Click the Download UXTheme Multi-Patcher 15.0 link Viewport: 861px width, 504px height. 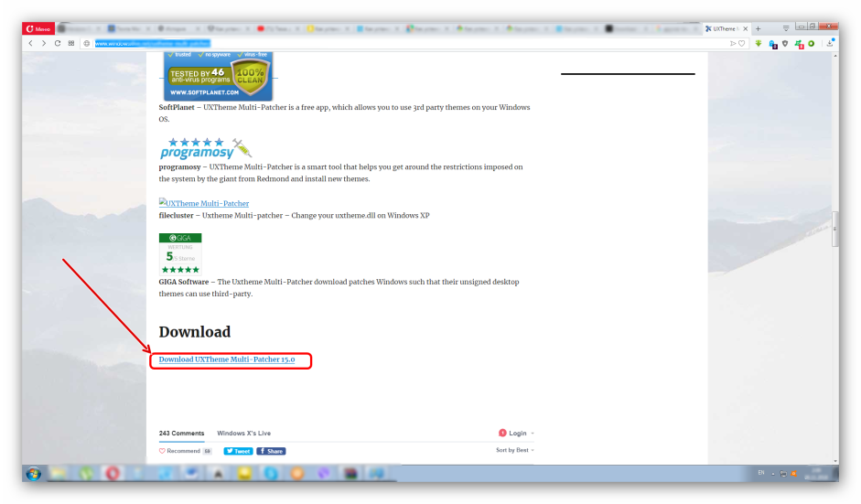click(x=226, y=360)
